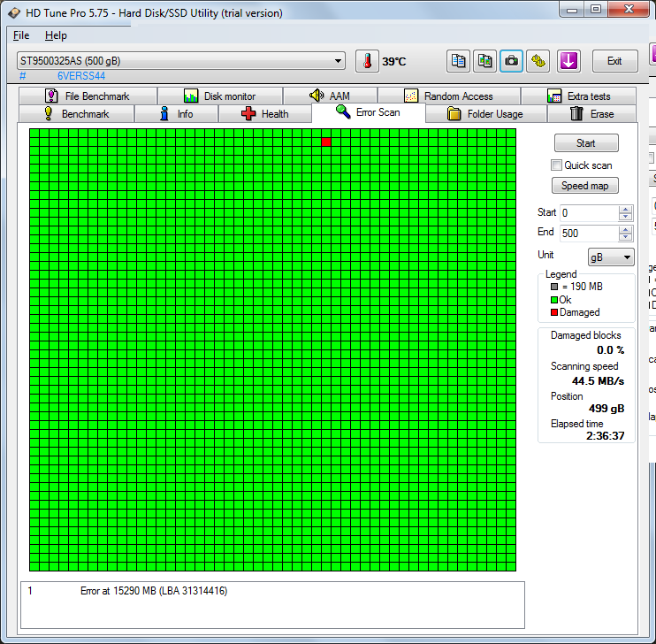Click the Start scan button
The height and width of the screenshot is (644, 656).
coord(586,143)
